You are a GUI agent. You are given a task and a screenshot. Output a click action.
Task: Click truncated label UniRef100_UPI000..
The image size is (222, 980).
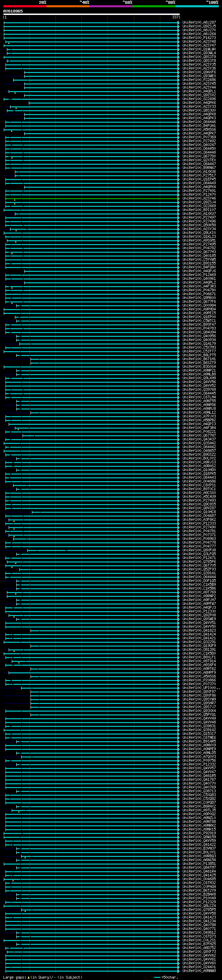[x=201, y=688]
